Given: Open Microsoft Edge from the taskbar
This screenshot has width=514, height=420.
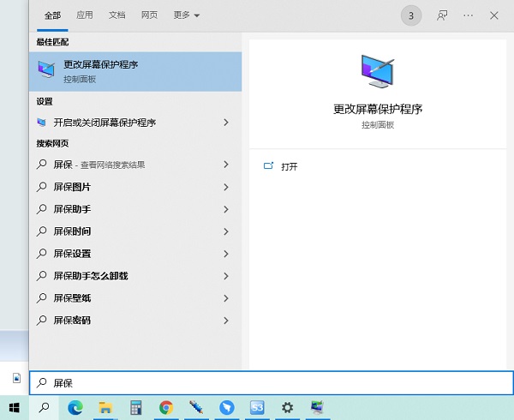Looking at the screenshot, I should click(75, 408).
